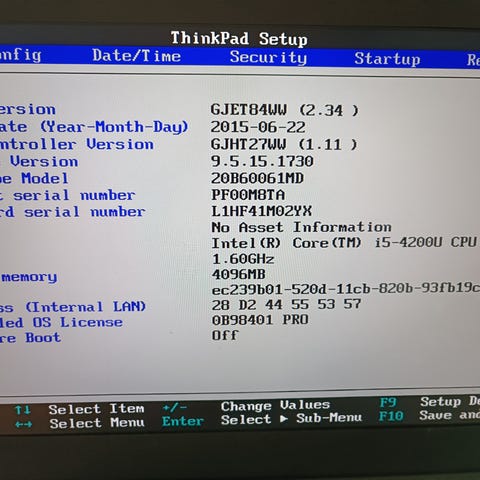
Task: Select the Select Menu help text
Action: point(97,423)
